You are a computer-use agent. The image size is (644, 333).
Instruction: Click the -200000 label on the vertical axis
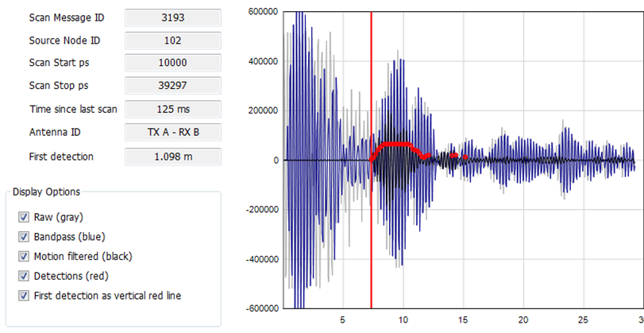pyautogui.click(x=261, y=210)
